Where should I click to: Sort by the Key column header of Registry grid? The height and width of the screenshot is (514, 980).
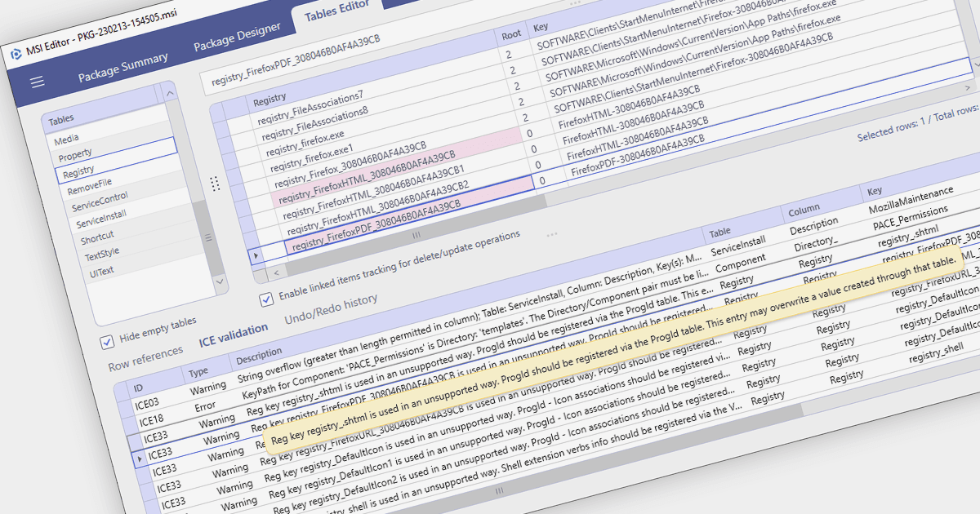coord(541,27)
